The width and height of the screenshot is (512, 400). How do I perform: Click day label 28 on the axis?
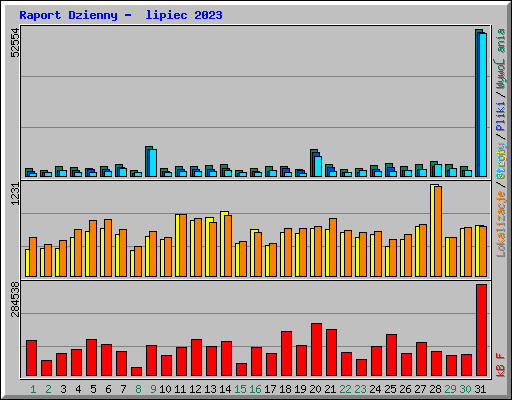[x=435, y=389]
